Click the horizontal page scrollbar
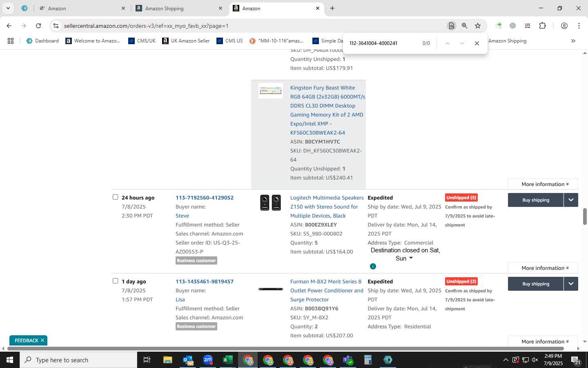 click(285, 348)
